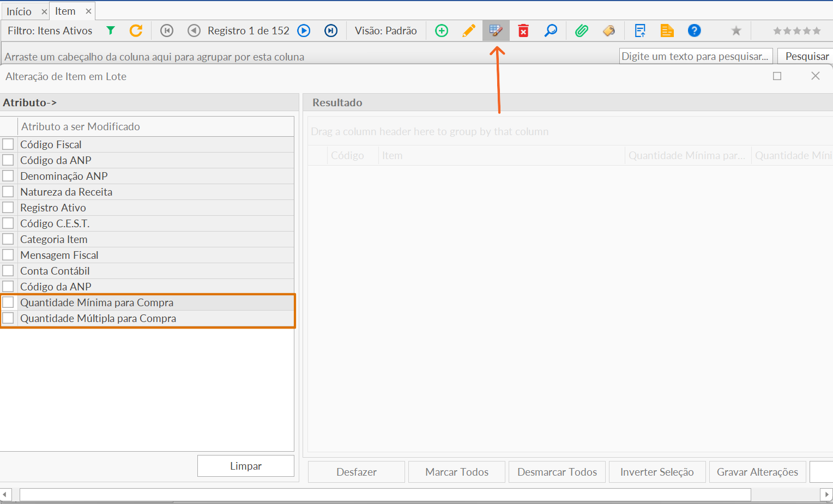
Task: Select the Item tab
Action: click(65, 11)
